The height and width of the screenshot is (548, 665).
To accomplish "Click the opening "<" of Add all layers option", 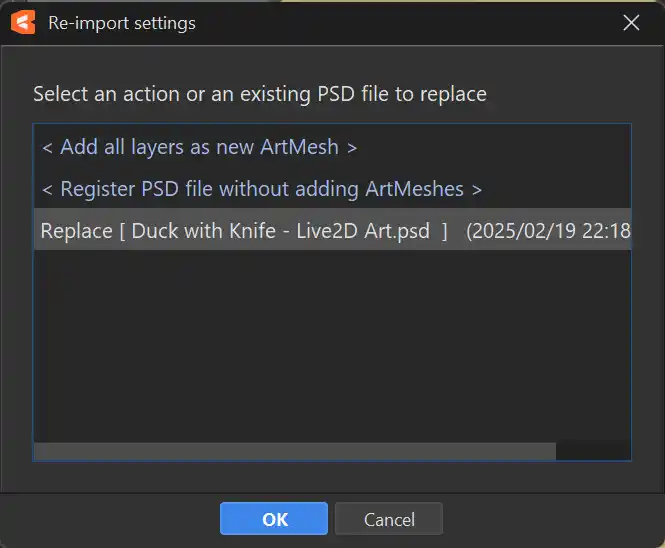I will point(47,148).
